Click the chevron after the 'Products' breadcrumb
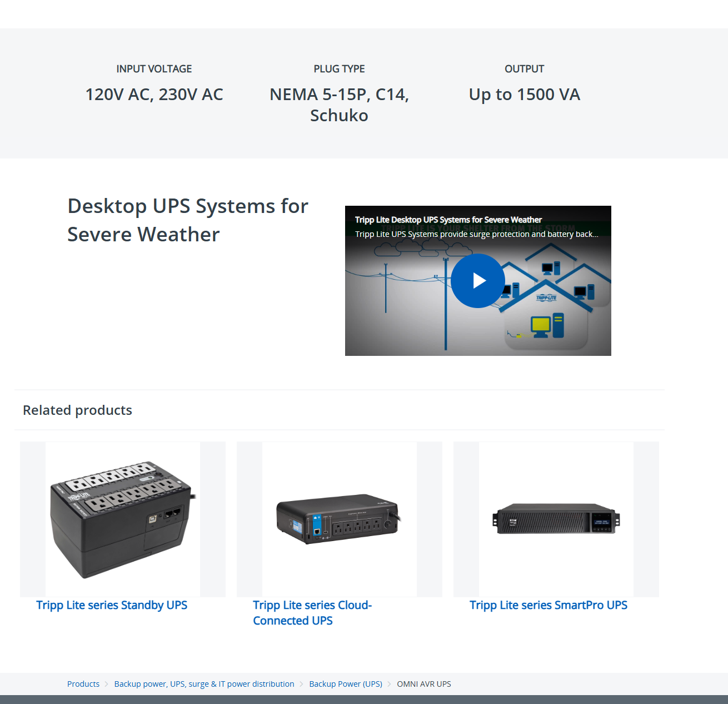 coord(107,684)
